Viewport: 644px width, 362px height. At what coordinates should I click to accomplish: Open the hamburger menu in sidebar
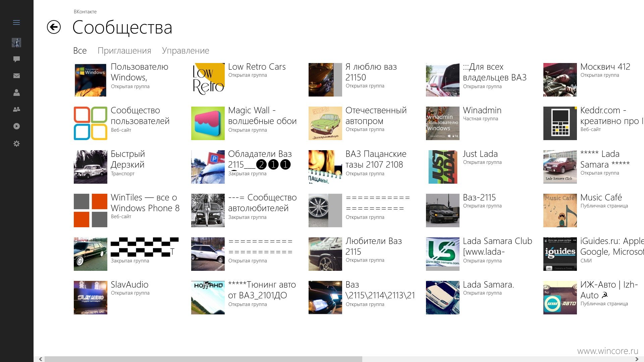click(16, 22)
